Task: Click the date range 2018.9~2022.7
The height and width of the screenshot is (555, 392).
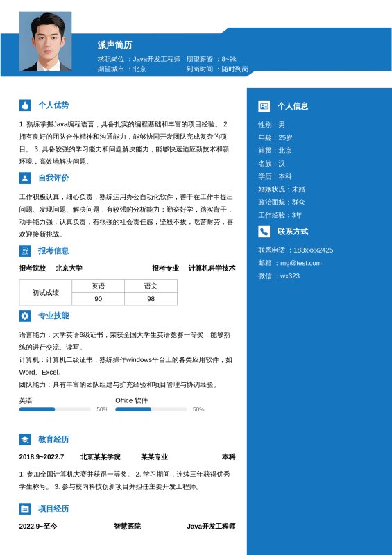Action: point(42,457)
